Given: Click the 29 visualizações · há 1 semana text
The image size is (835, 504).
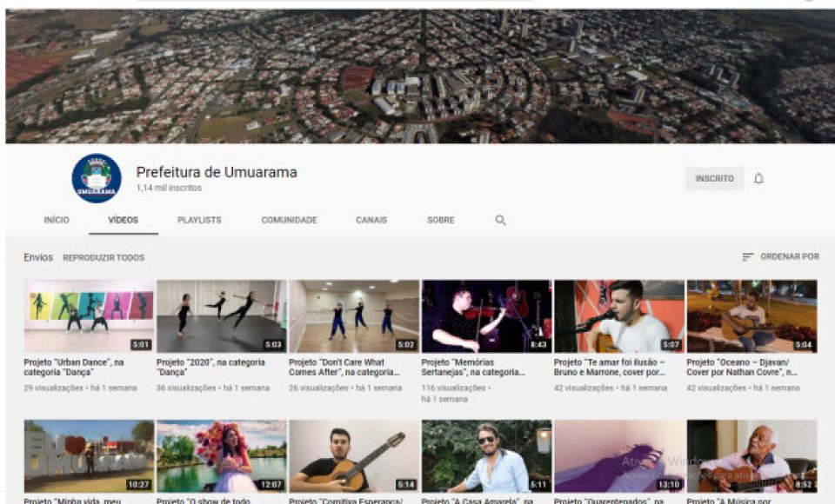Looking at the screenshot, I should [x=80, y=388].
